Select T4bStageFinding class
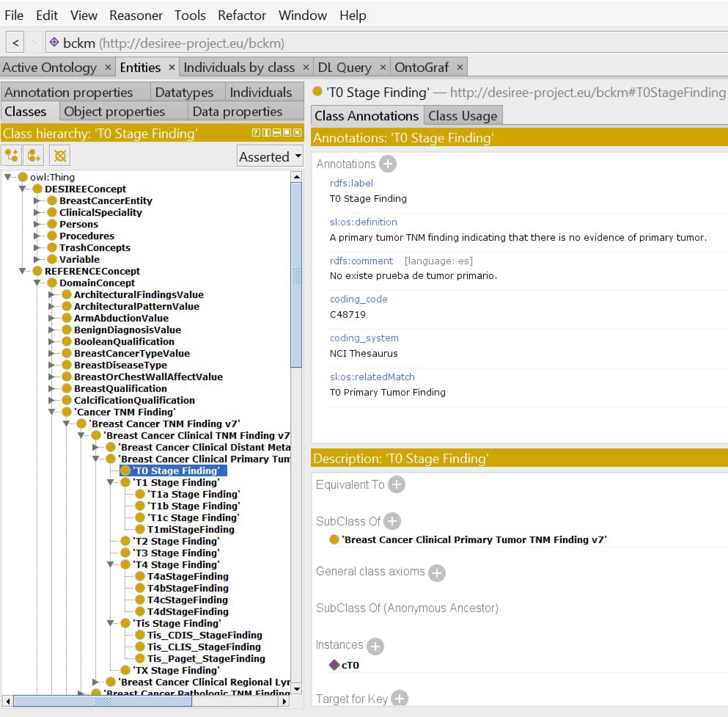 click(x=188, y=588)
